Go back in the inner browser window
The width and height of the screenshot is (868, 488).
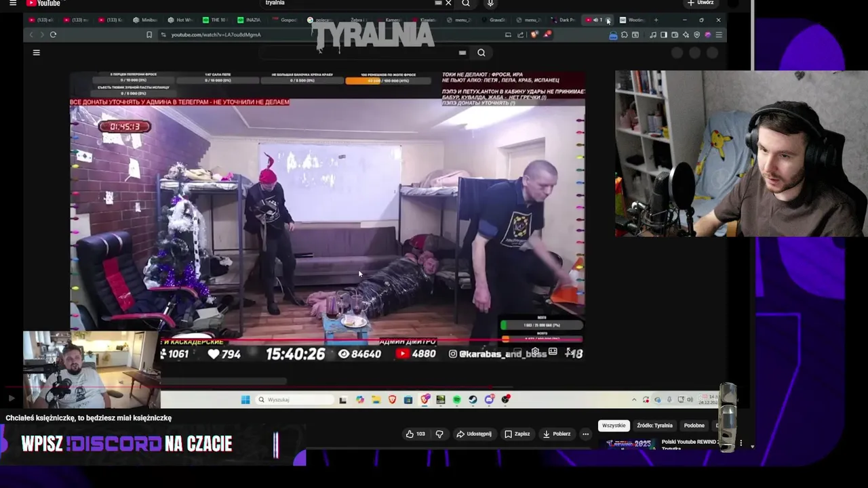click(x=31, y=35)
